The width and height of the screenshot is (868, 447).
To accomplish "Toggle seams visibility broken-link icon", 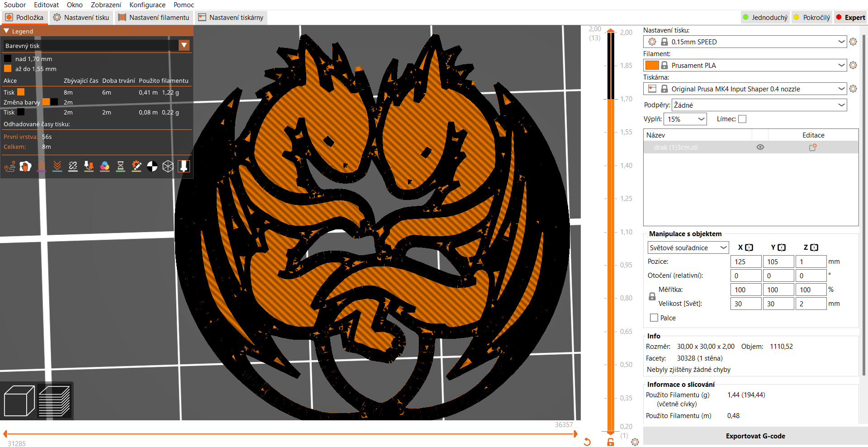I will (x=73, y=166).
